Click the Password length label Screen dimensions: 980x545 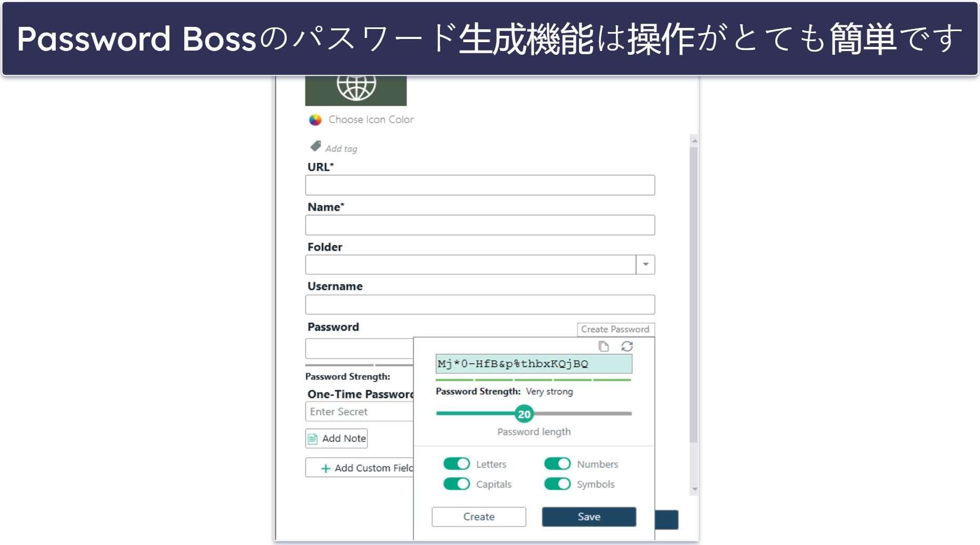point(534,432)
